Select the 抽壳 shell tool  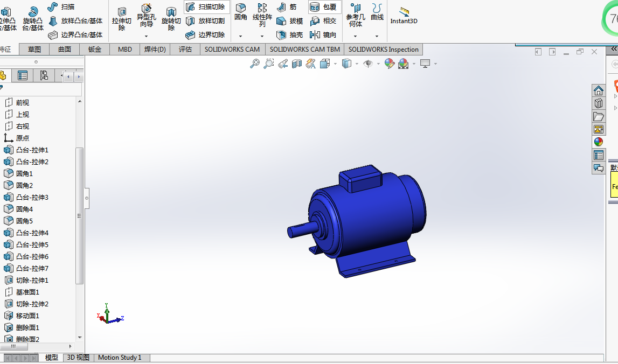290,34
